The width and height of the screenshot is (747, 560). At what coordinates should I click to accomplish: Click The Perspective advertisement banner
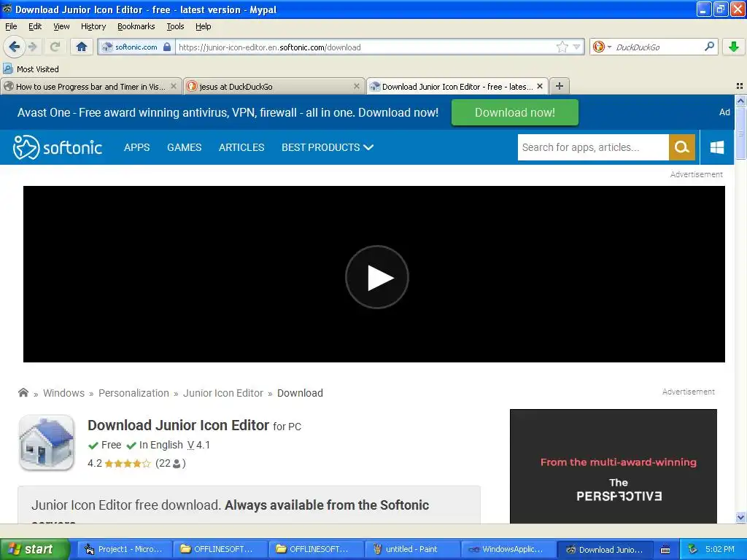pos(613,466)
